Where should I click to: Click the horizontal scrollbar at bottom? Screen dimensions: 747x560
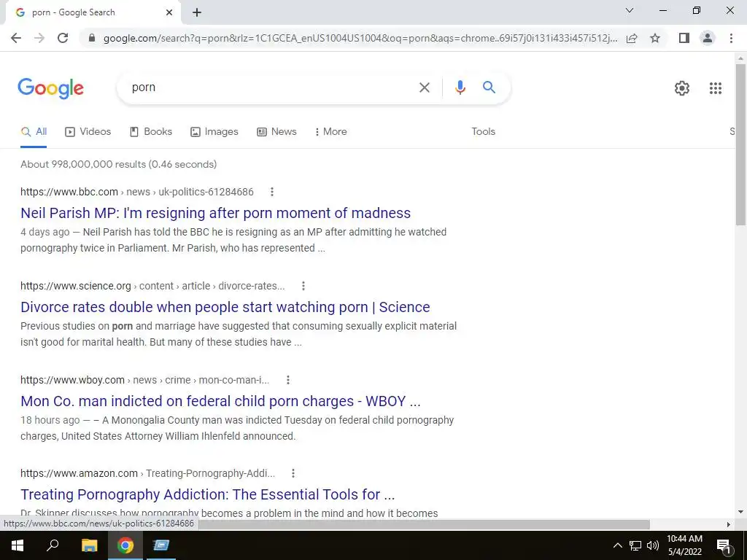(x=424, y=524)
